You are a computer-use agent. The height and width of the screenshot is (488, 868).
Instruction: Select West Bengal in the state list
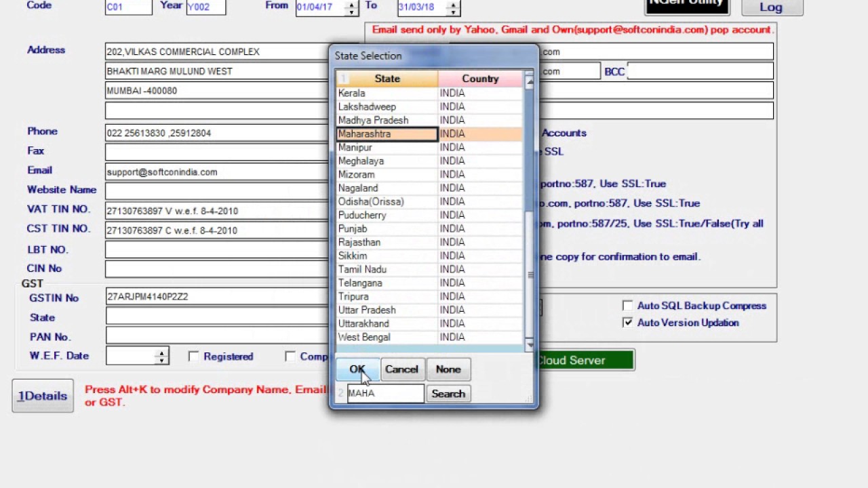click(387, 337)
